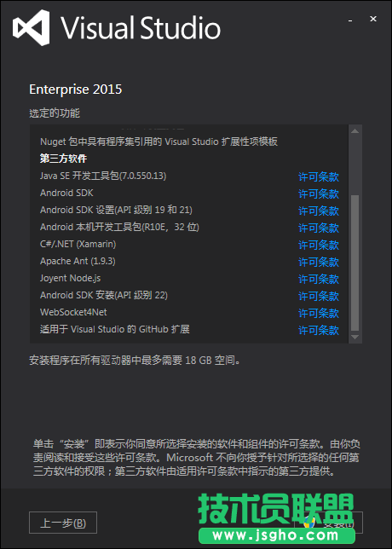
Task: Close the Visual Studio installer window
Action: [373, 20]
